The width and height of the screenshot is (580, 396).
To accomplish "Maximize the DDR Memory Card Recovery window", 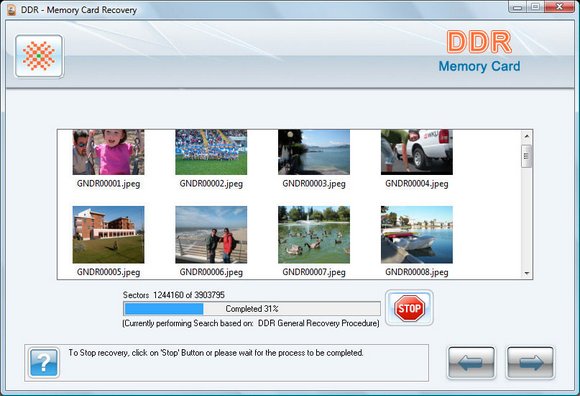I will [535, 7].
